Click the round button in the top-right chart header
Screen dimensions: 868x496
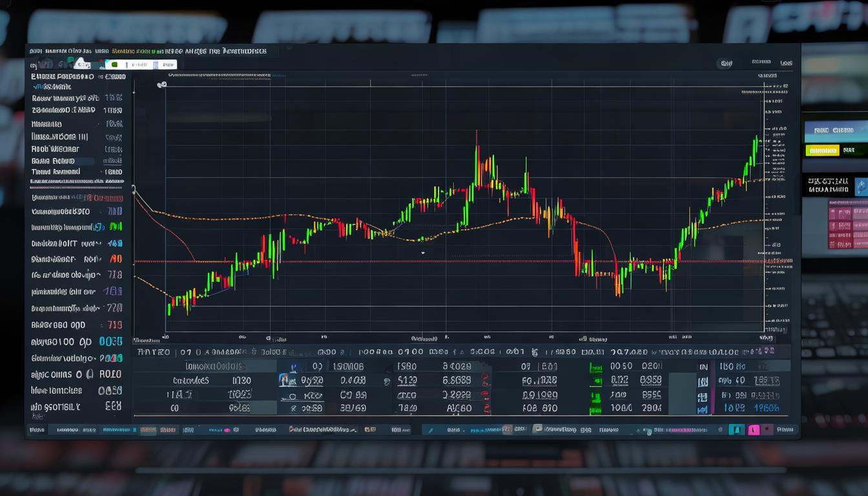tap(727, 63)
